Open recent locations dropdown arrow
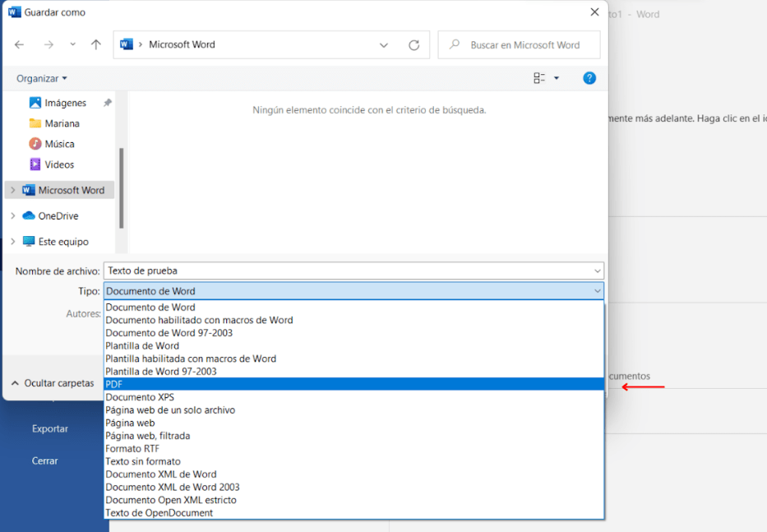Image resolution: width=767 pixels, height=532 pixels. (72, 45)
